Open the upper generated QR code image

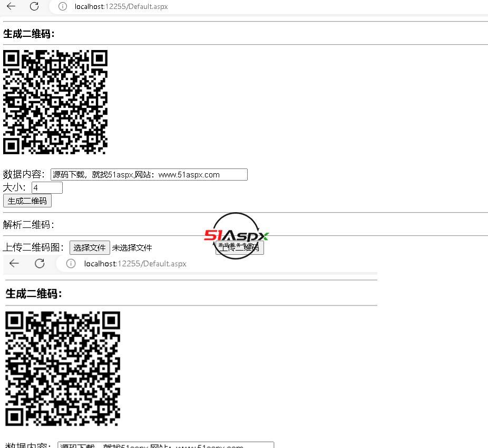point(55,102)
